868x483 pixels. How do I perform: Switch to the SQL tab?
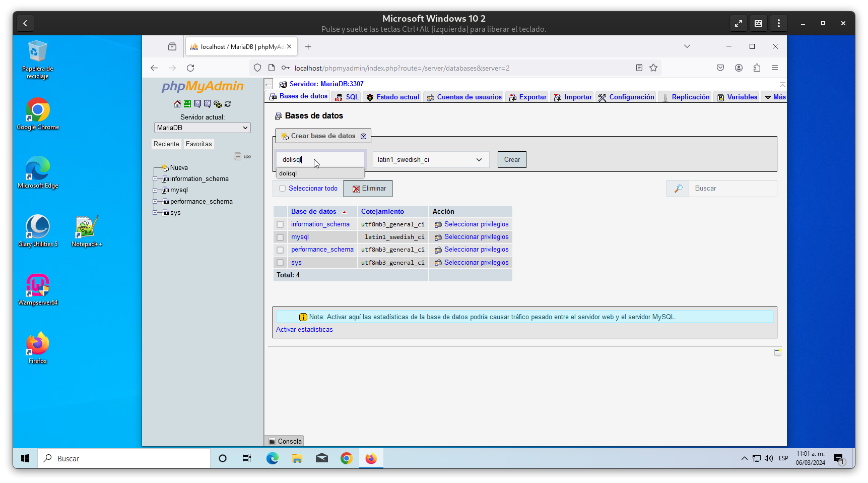click(347, 97)
